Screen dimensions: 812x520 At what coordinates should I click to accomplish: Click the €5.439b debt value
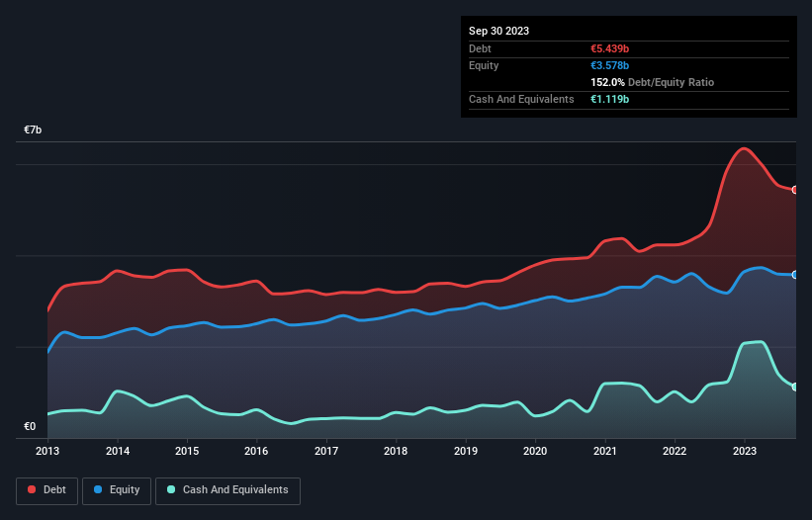tap(609, 48)
